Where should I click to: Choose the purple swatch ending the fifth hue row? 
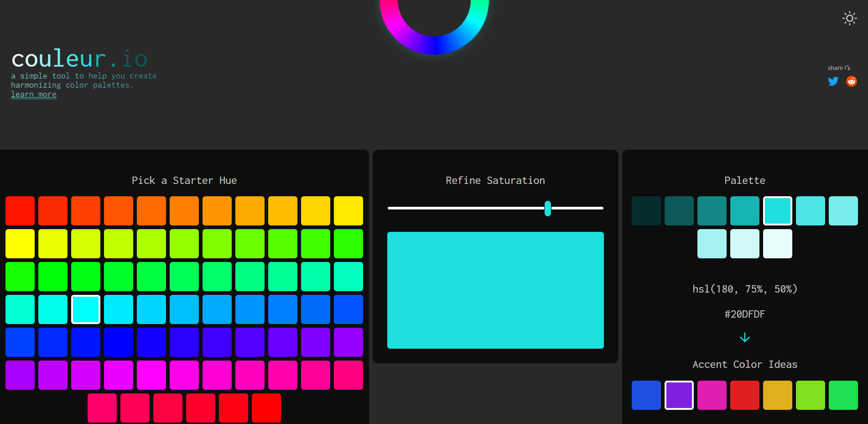348,342
